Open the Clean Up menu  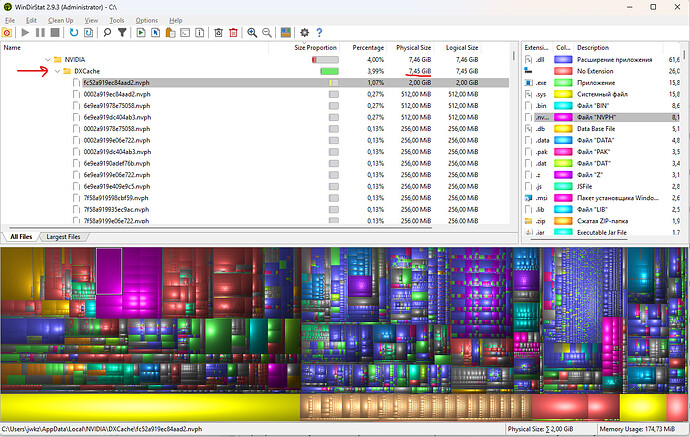click(x=61, y=20)
